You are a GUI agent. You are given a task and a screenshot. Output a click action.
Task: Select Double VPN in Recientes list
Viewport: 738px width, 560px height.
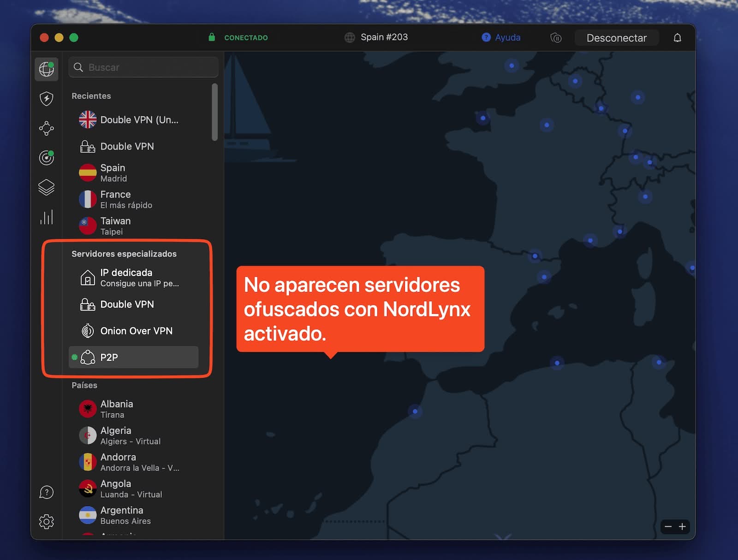[x=134, y=146]
